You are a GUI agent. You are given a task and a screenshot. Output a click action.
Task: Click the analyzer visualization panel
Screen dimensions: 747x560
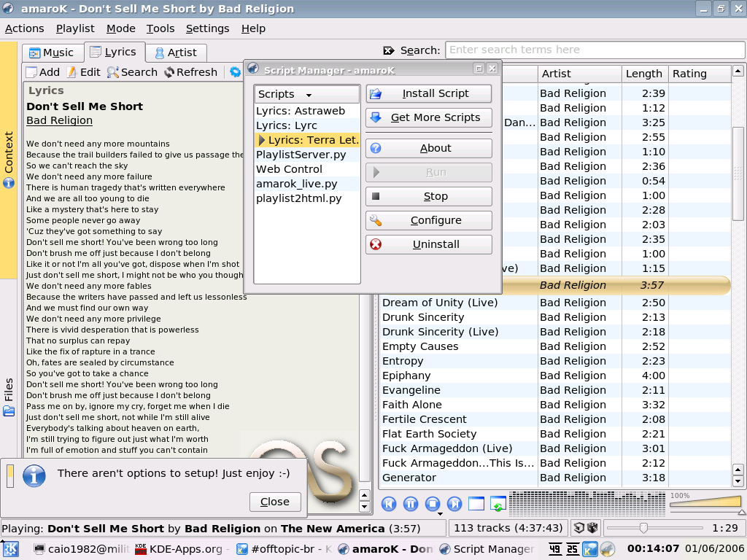pos(587,504)
